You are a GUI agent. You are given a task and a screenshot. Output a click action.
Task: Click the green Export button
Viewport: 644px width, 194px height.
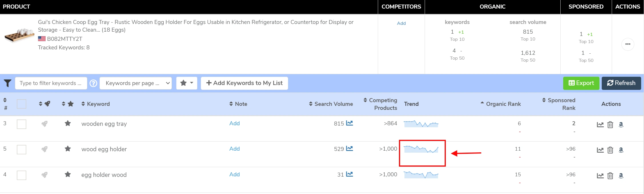coord(581,83)
